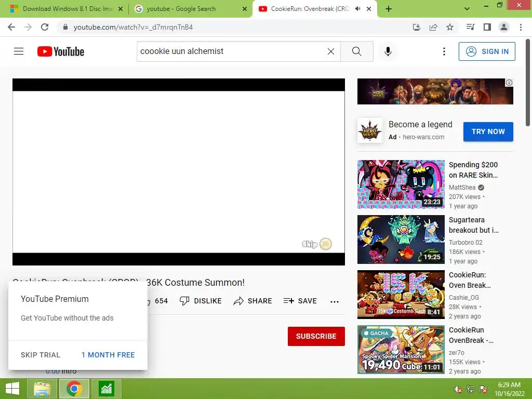The image size is (532, 399).
Task: Go forward in the browser
Action: click(28, 27)
